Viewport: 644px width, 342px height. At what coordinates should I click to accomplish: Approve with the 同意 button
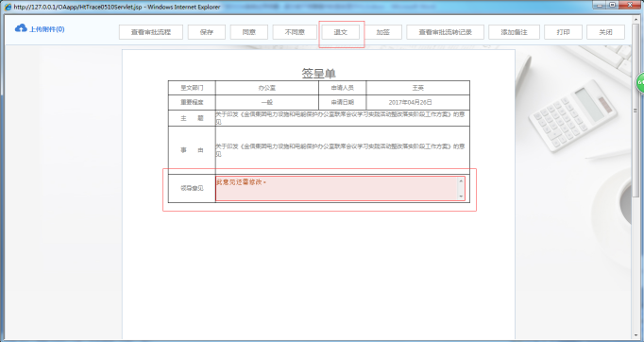pyautogui.click(x=249, y=32)
